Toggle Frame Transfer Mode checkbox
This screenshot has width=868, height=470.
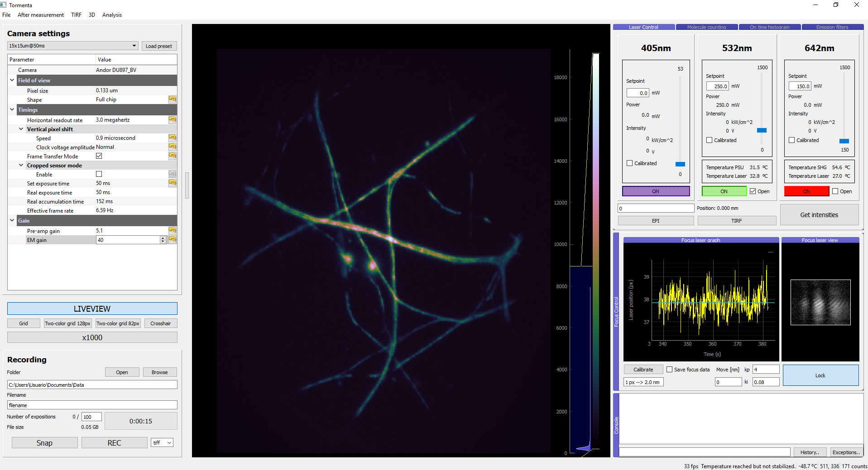click(x=99, y=156)
